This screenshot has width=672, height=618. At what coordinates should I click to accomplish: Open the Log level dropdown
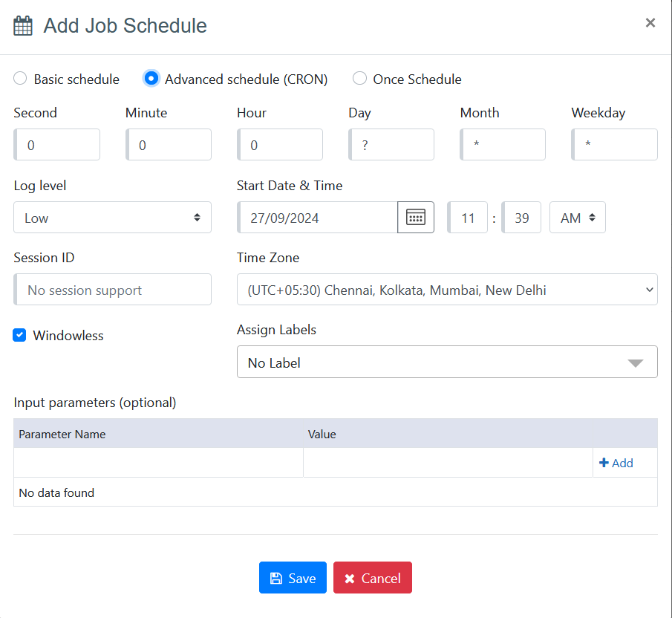[112, 218]
